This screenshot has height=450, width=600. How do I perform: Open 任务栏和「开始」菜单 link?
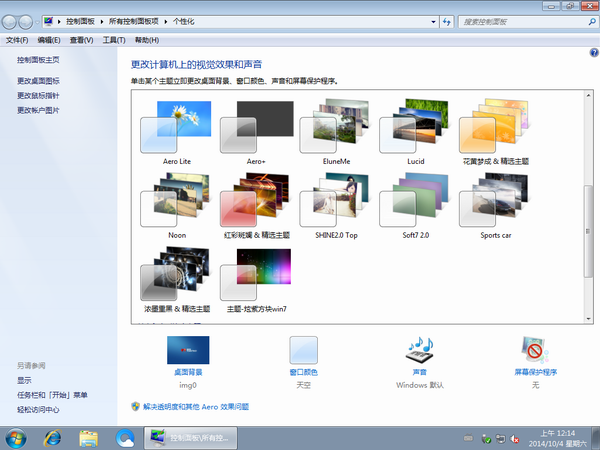(52, 395)
